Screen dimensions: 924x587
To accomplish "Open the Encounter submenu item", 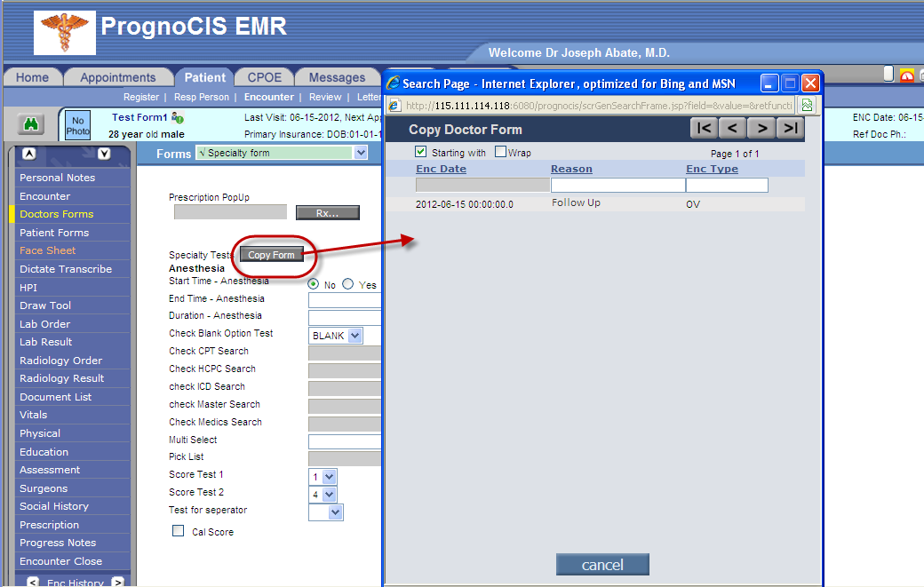I will coord(268,97).
